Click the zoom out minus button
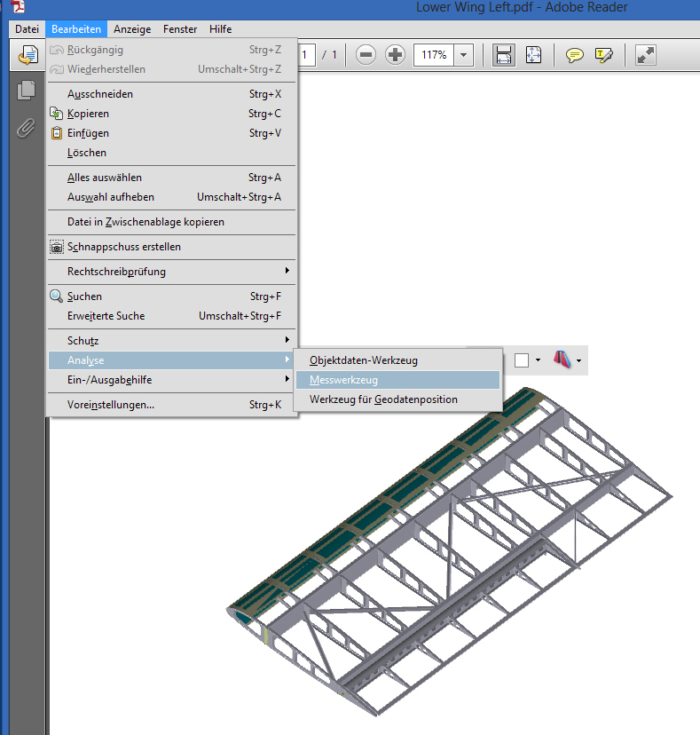Image resolution: width=700 pixels, height=735 pixels. click(x=366, y=55)
